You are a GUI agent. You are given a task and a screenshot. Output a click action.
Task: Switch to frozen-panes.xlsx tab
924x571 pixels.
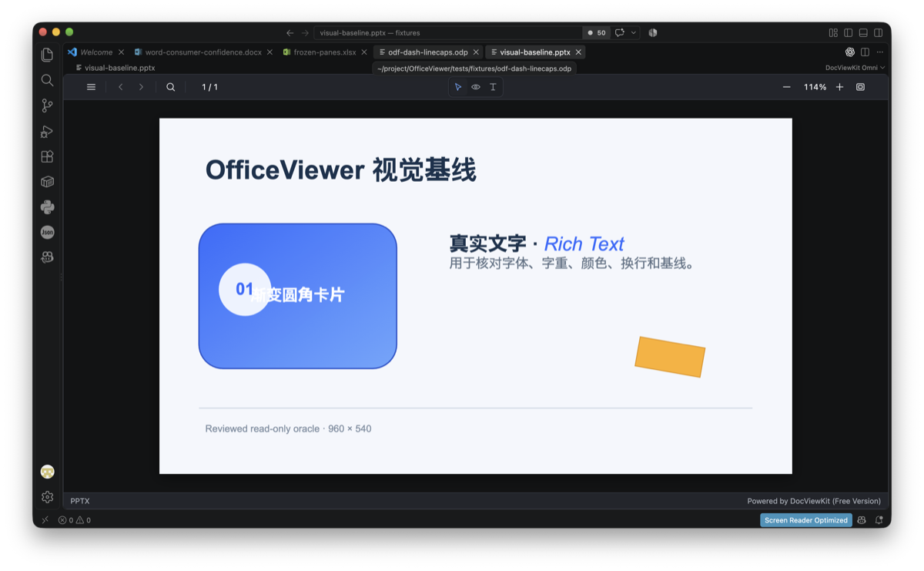(324, 52)
